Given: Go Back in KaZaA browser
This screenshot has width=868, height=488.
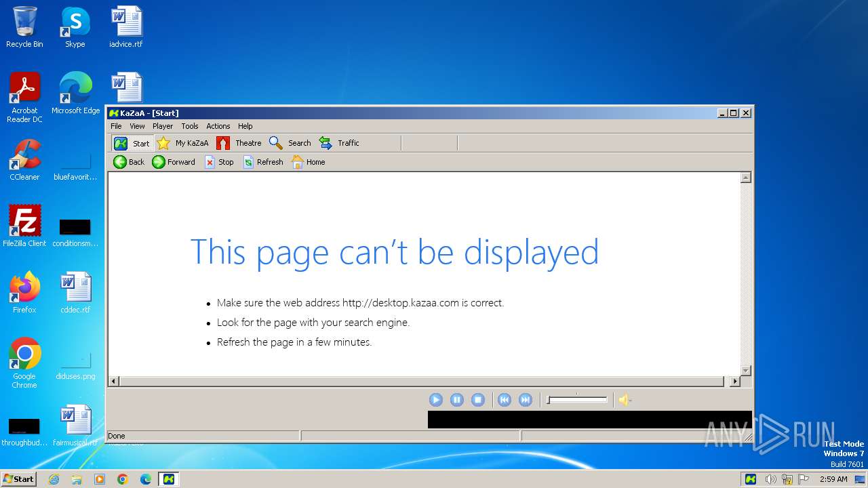Looking at the screenshot, I should 129,162.
